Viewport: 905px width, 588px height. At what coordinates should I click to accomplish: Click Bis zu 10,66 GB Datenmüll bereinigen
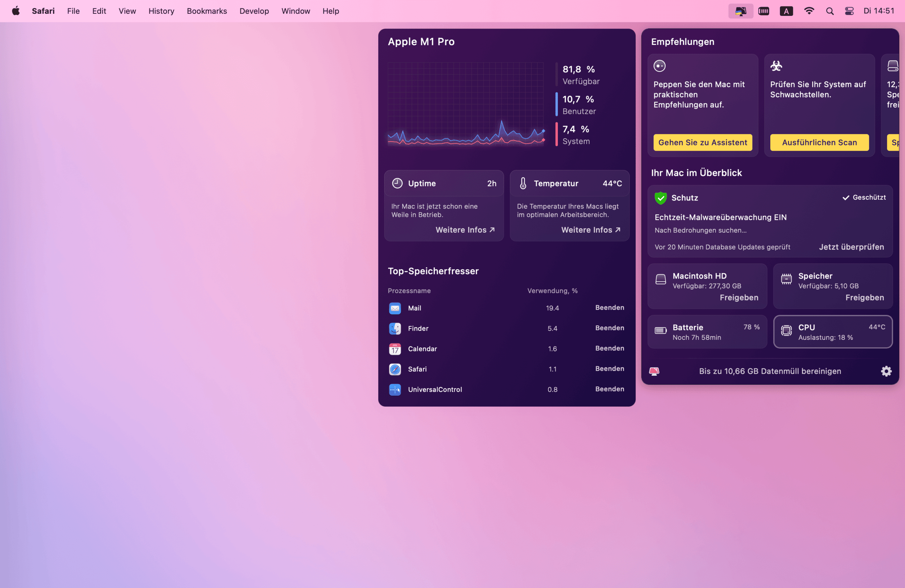pyautogui.click(x=770, y=371)
